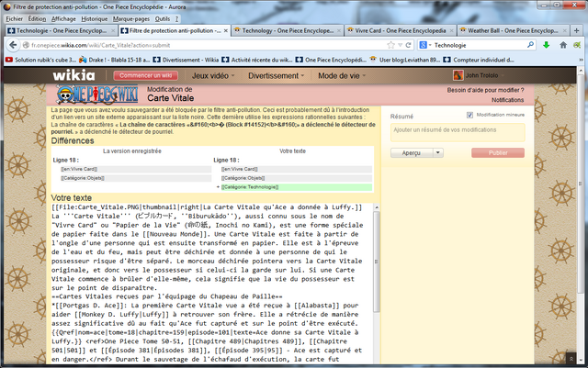Click the Technologie search field

click(x=480, y=45)
